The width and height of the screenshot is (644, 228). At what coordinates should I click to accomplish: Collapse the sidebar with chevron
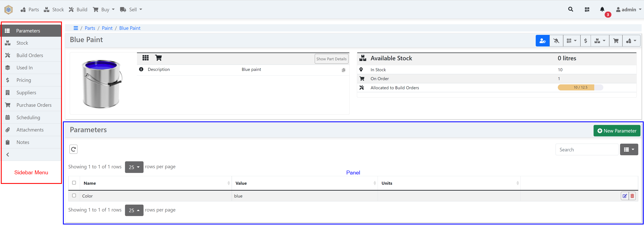point(8,155)
